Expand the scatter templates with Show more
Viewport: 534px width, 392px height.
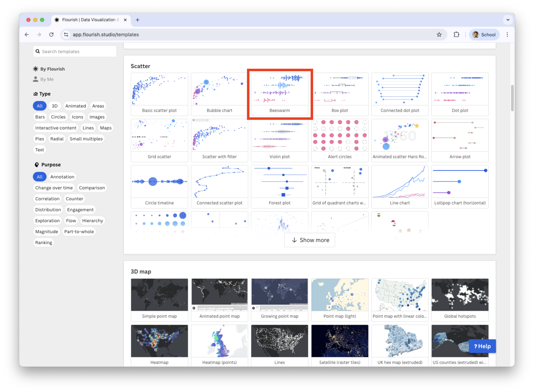(310, 240)
